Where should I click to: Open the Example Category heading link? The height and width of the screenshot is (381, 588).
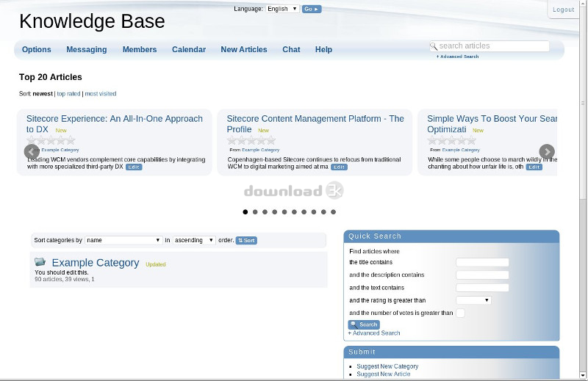point(96,263)
